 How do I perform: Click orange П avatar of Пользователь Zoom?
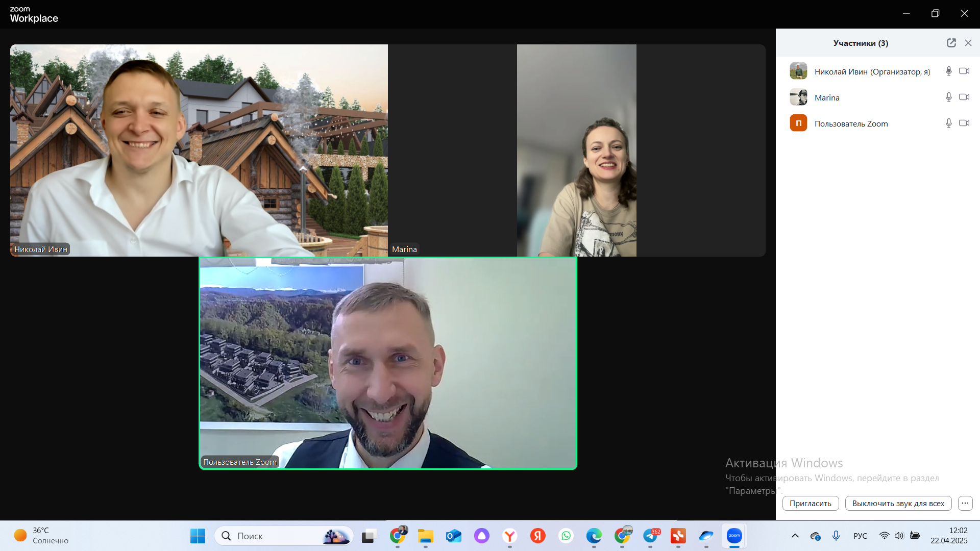[798, 123]
